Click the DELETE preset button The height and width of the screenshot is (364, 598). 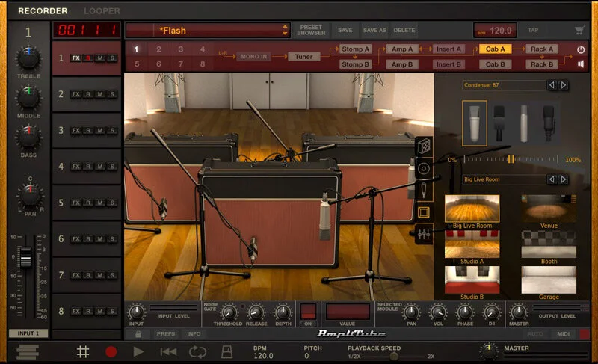click(404, 30)
